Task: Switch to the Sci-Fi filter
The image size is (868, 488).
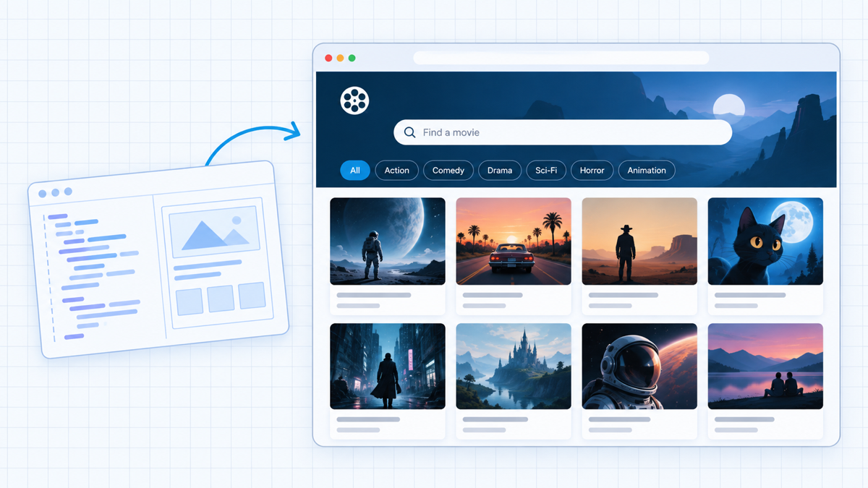Action: coord(546,171)
